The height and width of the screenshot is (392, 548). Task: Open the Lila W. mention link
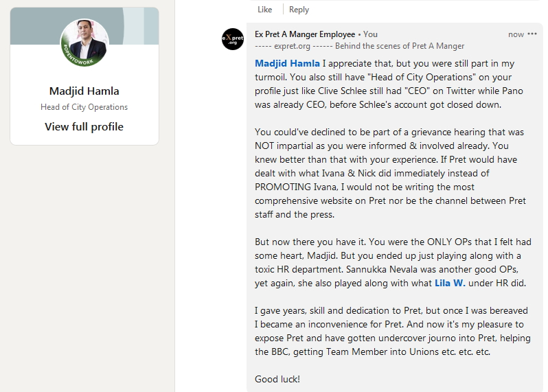pos(450,282)
